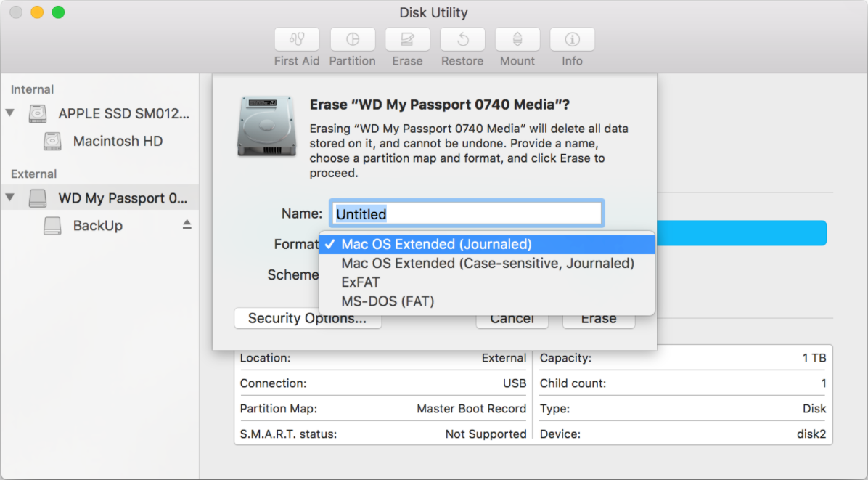
Task: Click the Restore toolbar icon
Action: coord(462,39)
